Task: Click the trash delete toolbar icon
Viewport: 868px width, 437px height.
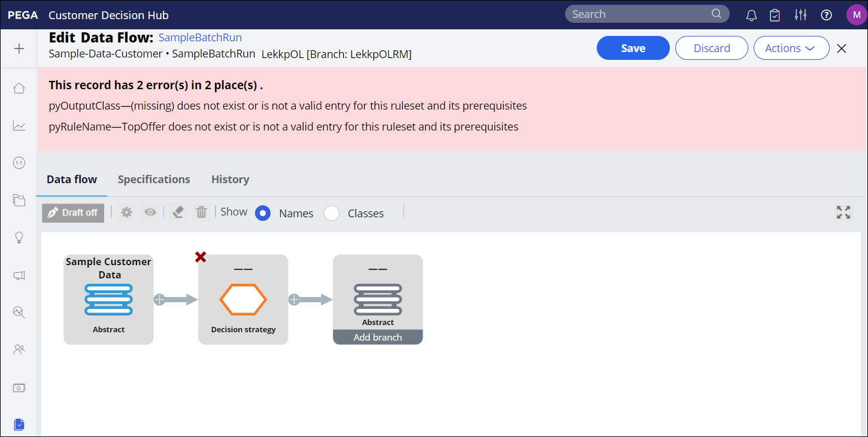Action: pyautogui.click(x=202, y=213)
